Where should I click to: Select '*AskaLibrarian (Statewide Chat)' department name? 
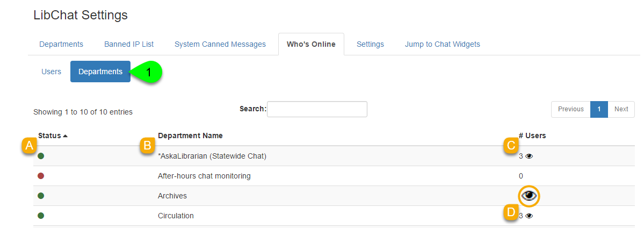click(x=212, y=156)
